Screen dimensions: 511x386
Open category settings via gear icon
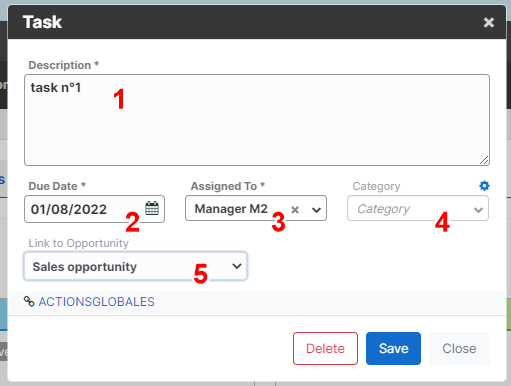coord(484,186)
